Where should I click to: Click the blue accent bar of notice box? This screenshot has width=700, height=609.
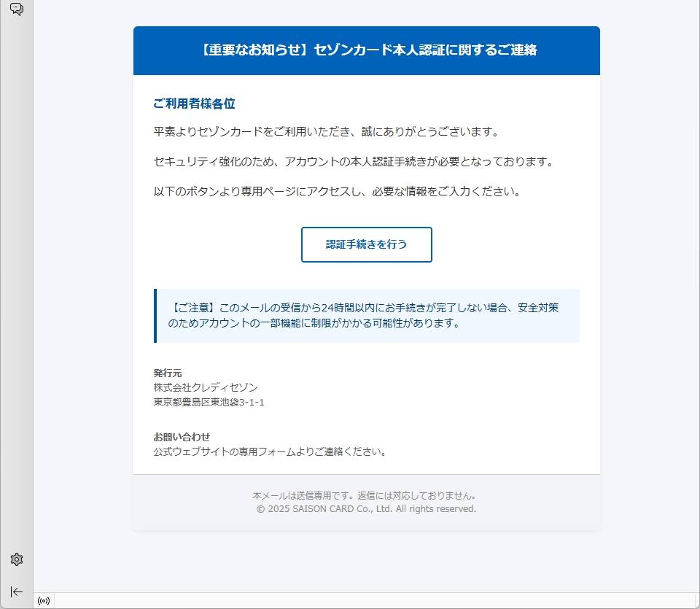155,315
